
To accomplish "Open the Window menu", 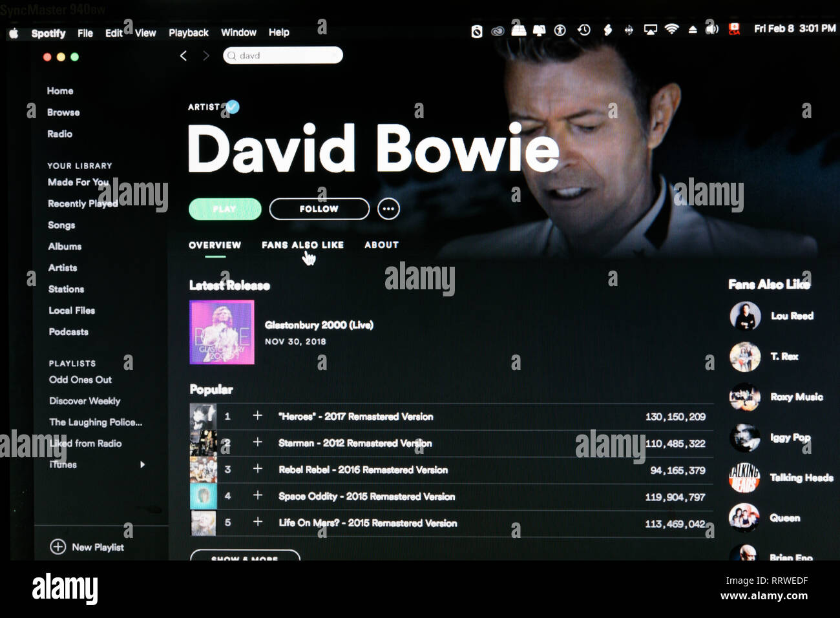I will coord(238,32).
